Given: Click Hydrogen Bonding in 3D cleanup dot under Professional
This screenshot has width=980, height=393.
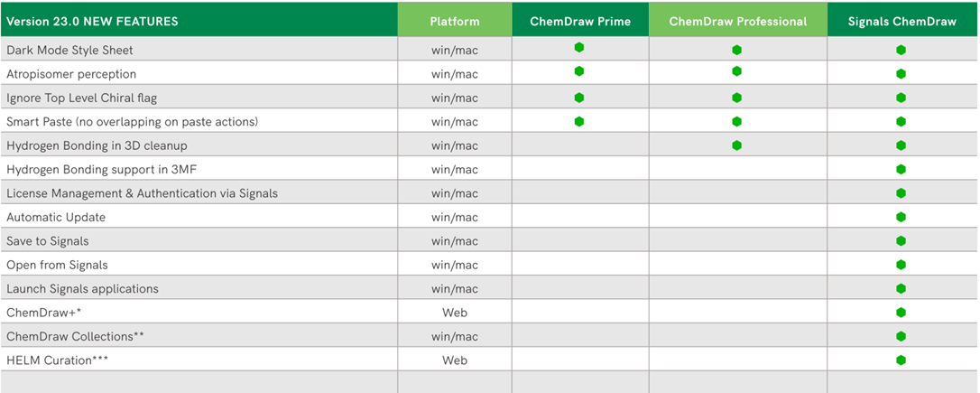Looking at the screenshot, I should point(737,145).
